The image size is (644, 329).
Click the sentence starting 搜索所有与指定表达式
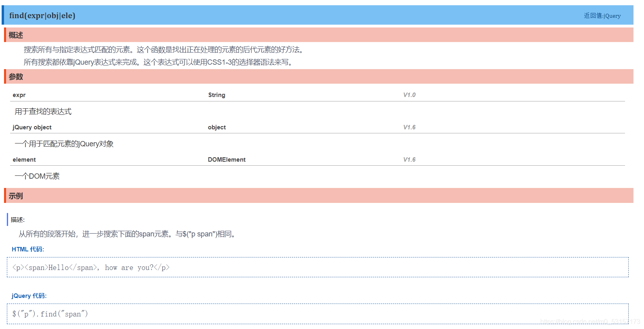[164, 50]
